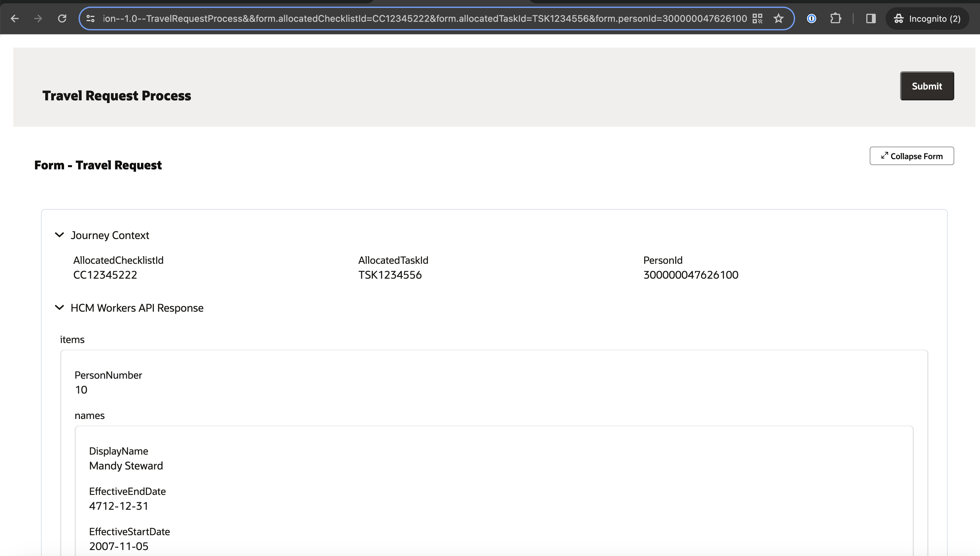This screenshot has height=556, width=980.
Task: Collapse the HCM Workers API Response section
Action: tap(59, 307)
